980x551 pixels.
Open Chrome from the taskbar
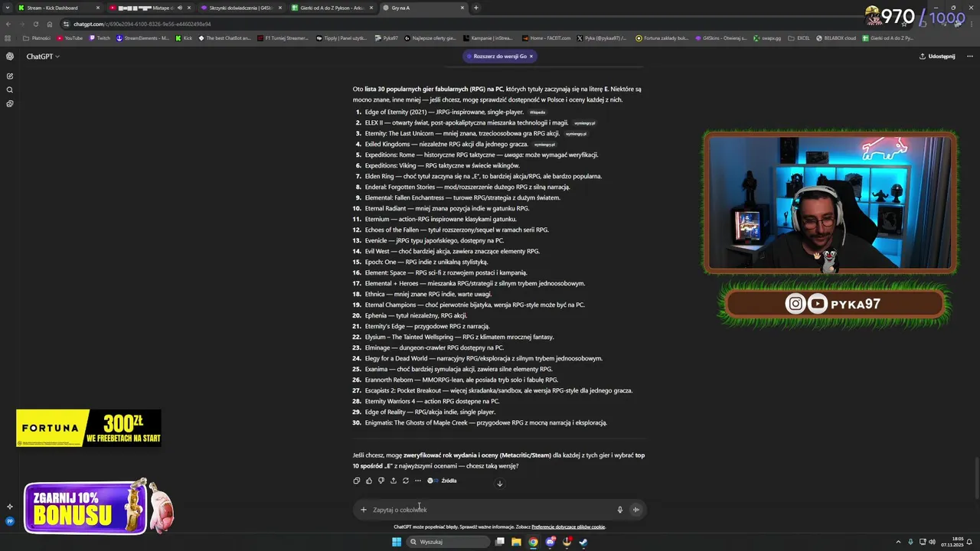point(533,542)
